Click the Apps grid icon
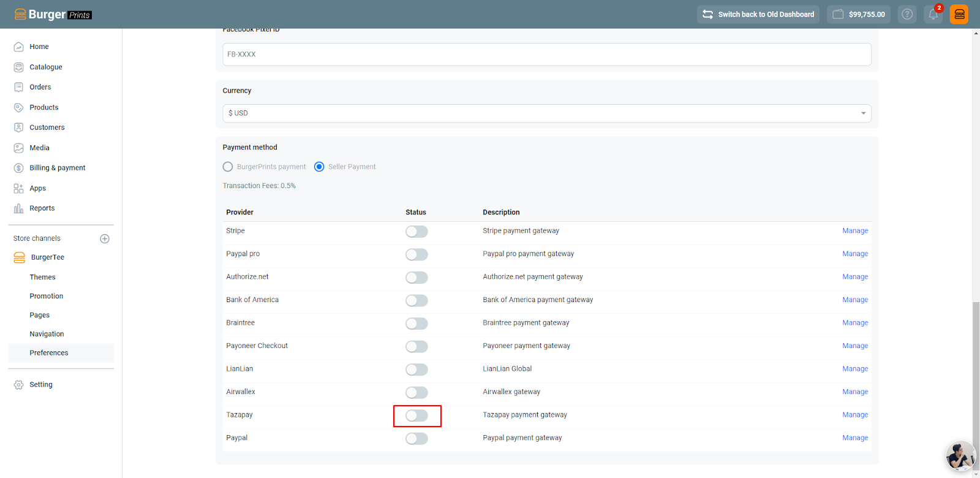This screenshot has width=980, height=478. (18, 188)
